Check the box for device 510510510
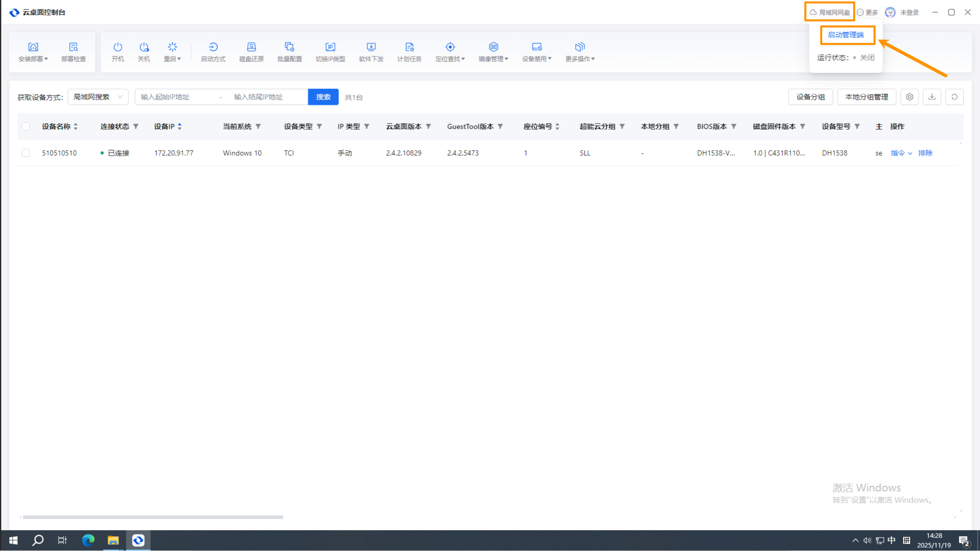Viewport: 980px width, 551px height. (x=25, y=153)
